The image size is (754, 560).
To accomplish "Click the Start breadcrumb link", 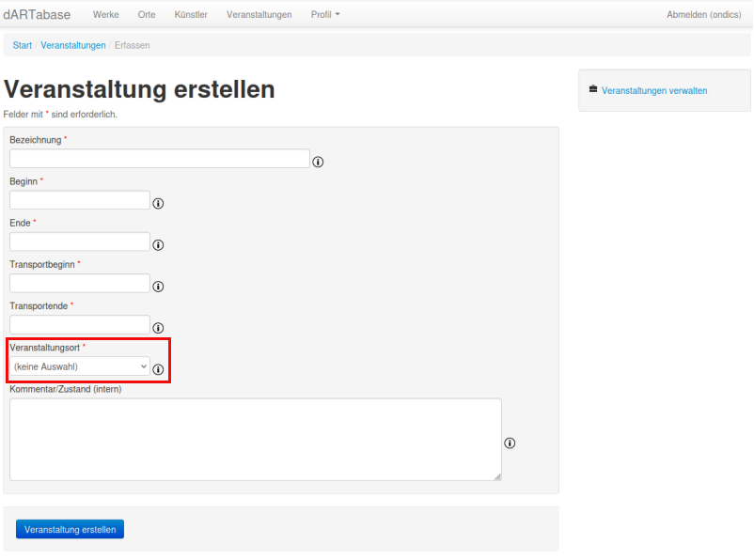I will coord(22,45).
